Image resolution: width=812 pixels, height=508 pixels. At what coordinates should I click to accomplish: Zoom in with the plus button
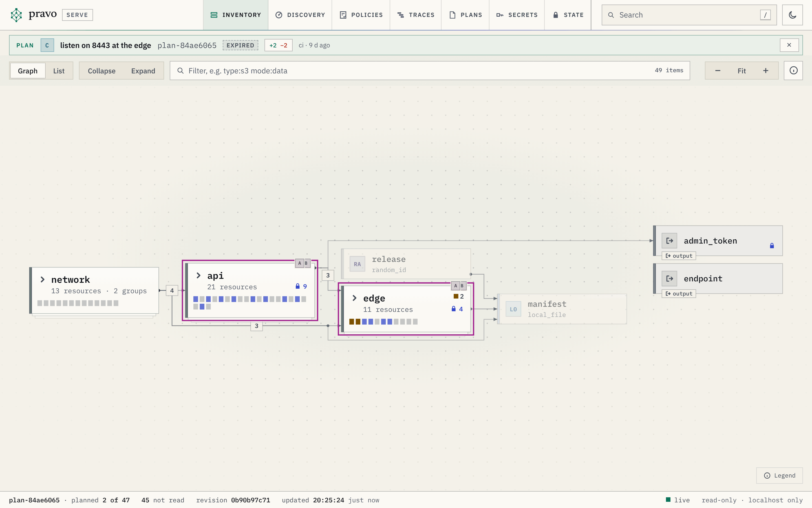[x=766, y=71]
